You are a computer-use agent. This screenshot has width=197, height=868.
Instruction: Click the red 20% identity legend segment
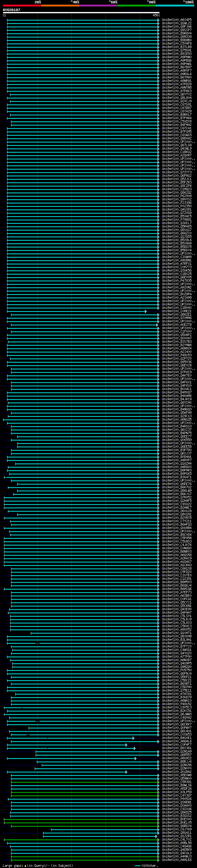pos(22,6)
